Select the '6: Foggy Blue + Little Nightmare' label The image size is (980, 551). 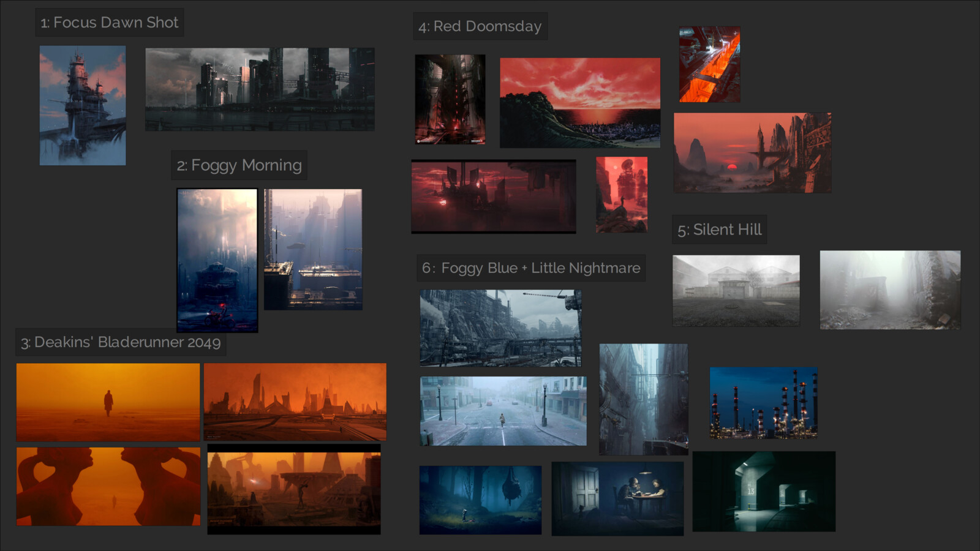click(x=531, y=268)
